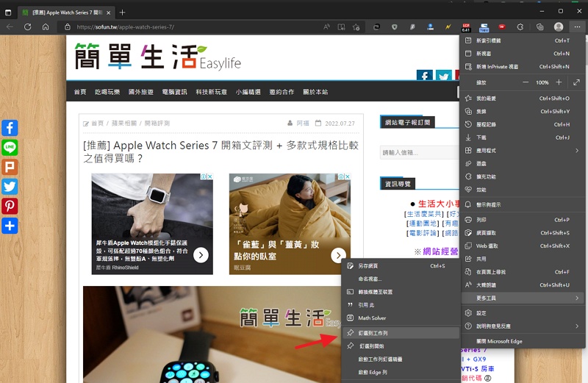Open 擴充功能 (Extensions) menu item
Viewport: 588px width, 383px height.
coord(523,176)
